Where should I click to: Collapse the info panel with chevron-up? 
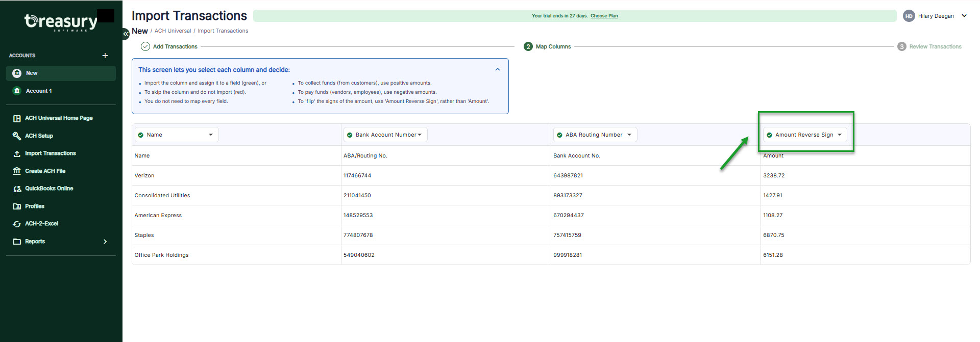tap(498, 69)
